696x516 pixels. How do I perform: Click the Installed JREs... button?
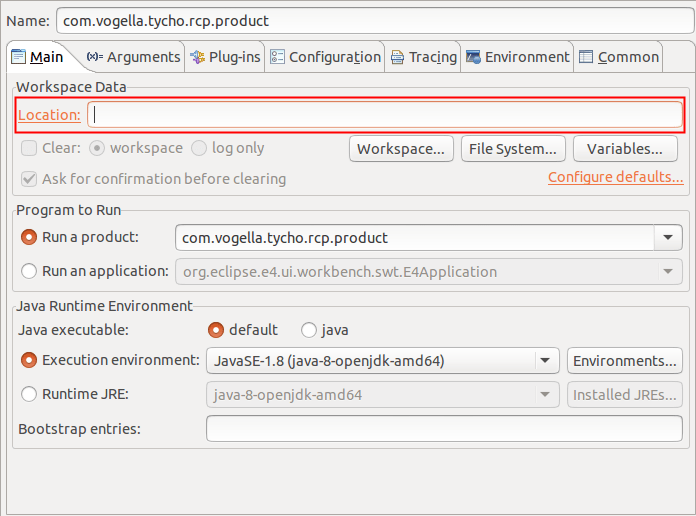point(625,394)
